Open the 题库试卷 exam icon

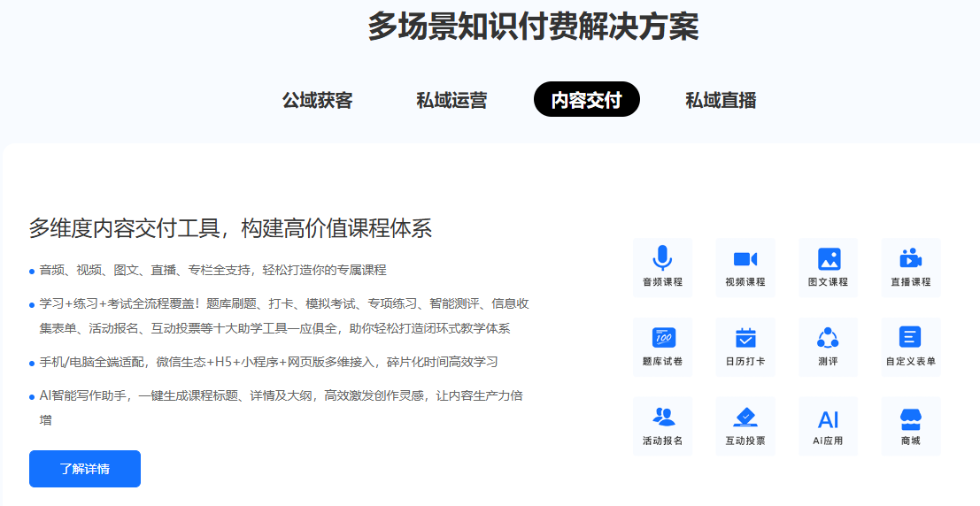662,338
